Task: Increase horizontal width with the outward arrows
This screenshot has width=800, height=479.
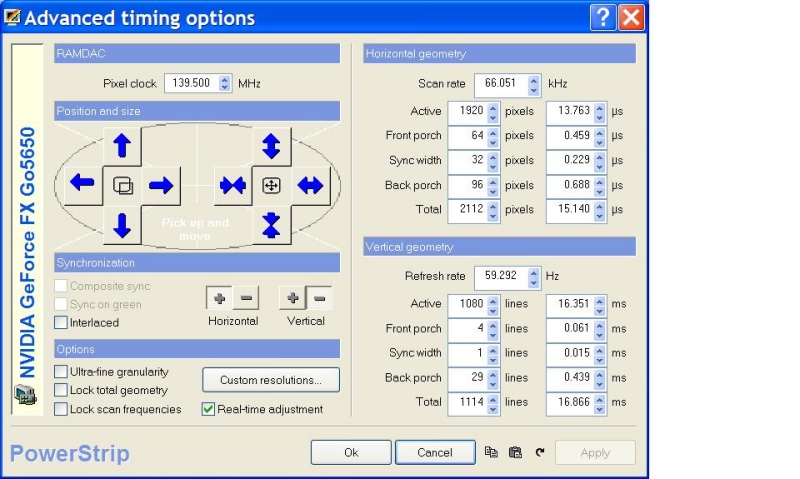Action: [311, 185]
